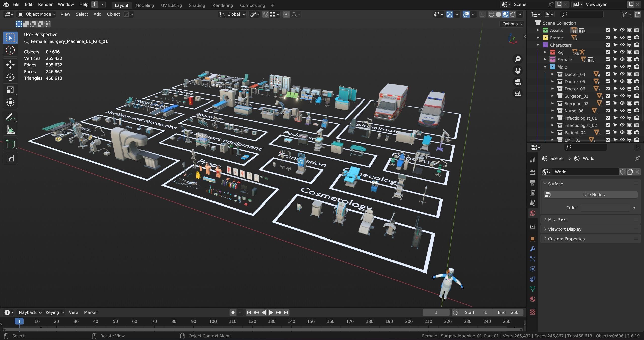Collapse the Male collection
The width and height of the screenshot is (644, 340).
click(x=545, y=67)
